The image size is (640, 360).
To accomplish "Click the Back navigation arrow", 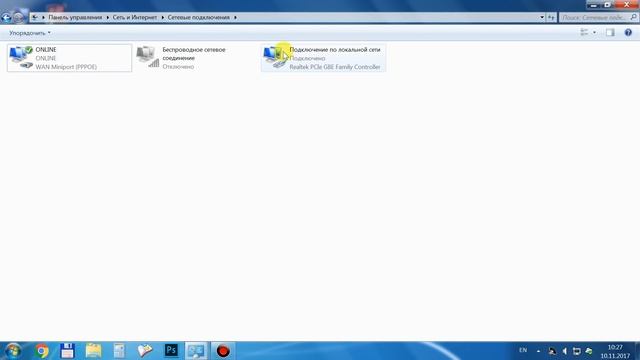I will (x=6, y=18).
